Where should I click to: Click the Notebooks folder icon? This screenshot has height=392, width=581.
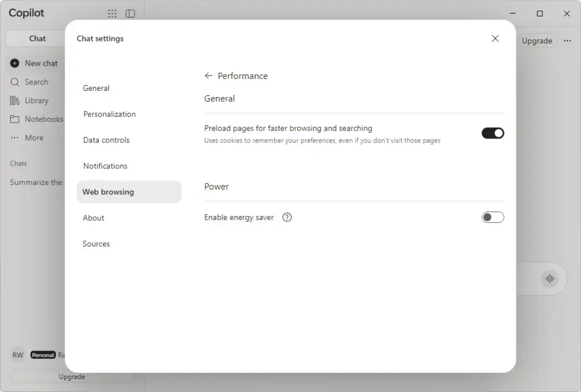[x=14, y=119]
